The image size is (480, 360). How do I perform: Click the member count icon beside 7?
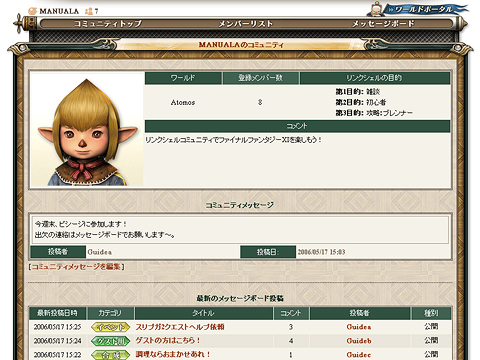coord(89,11)
